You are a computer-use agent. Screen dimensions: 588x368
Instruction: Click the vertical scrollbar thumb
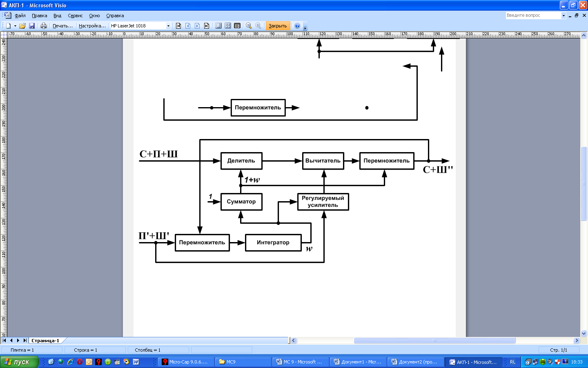584,184
